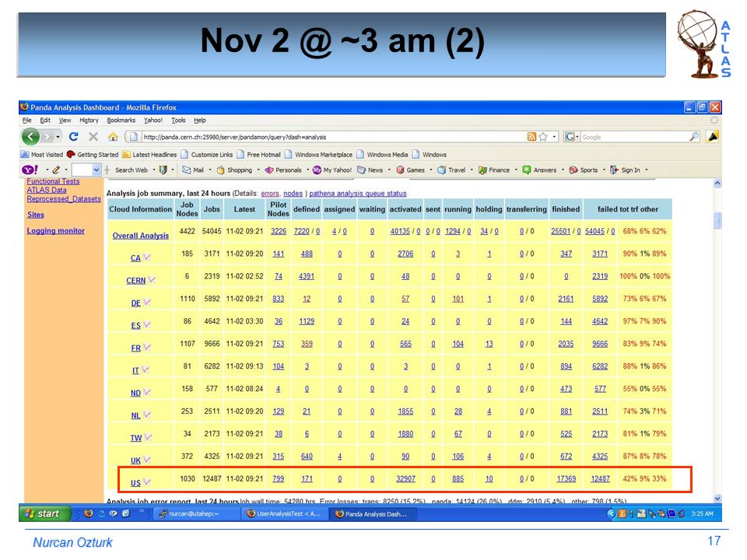The image size is (747, 560).
Task: Open Yahoo toolbar pencil icon
Action: pos(56,170)
